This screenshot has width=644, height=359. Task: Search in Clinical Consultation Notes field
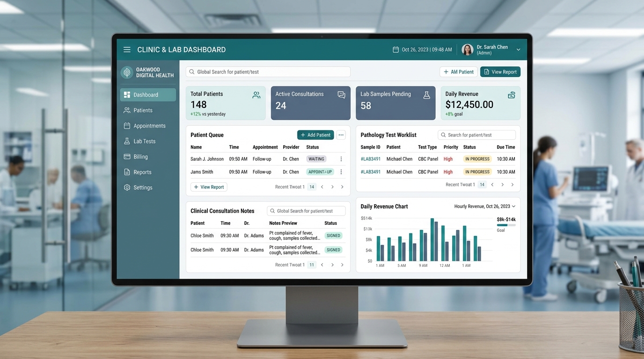[x=306, y=211]
